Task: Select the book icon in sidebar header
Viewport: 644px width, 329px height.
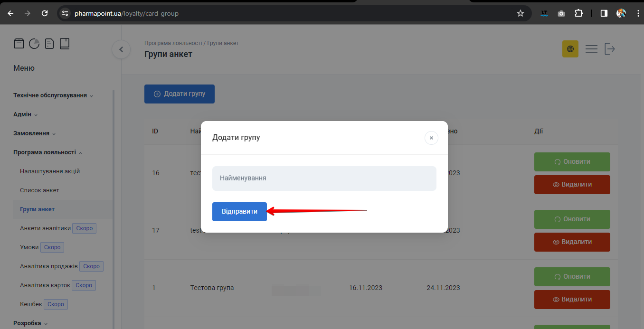Action: click(x=65, y=43)
